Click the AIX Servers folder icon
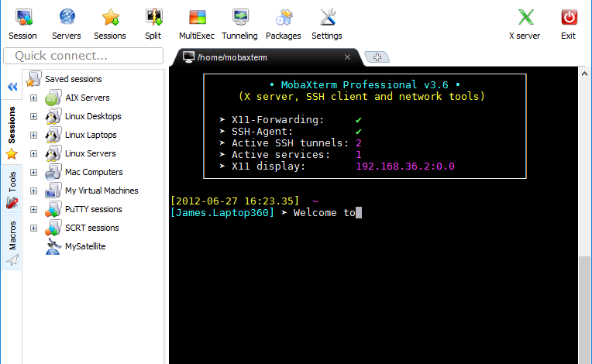Viewport: 592px width, 364px height. [x=53, y=98]
